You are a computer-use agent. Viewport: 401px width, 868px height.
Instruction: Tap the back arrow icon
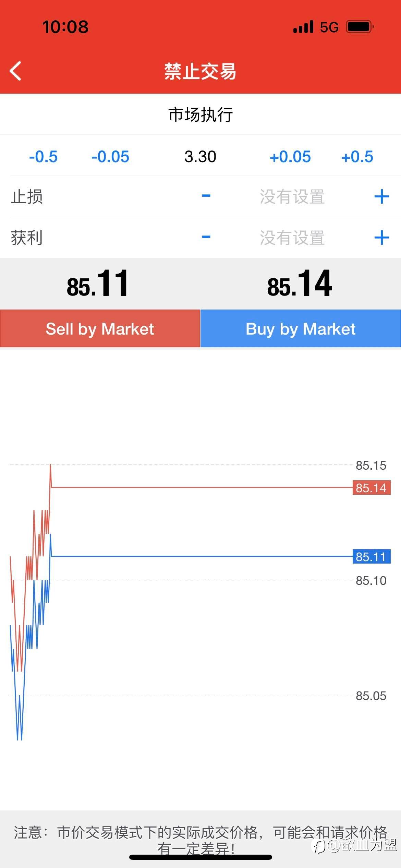point(15,71)
